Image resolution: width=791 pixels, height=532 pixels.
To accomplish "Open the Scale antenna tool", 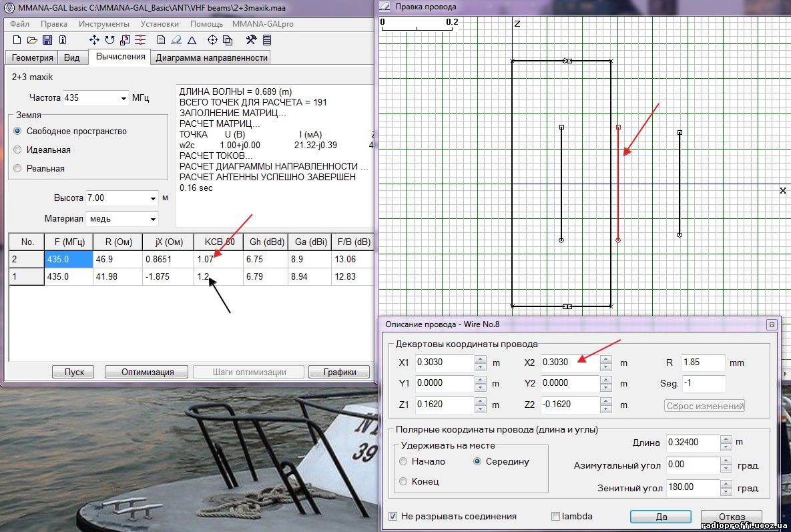I will pyautogui.click(x=125, y=40).
